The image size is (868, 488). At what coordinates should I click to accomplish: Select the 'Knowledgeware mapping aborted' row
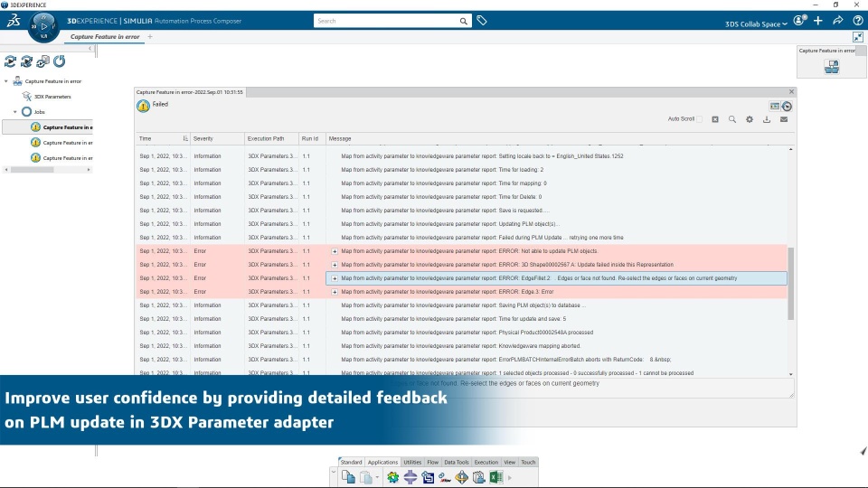click(461, 346)
